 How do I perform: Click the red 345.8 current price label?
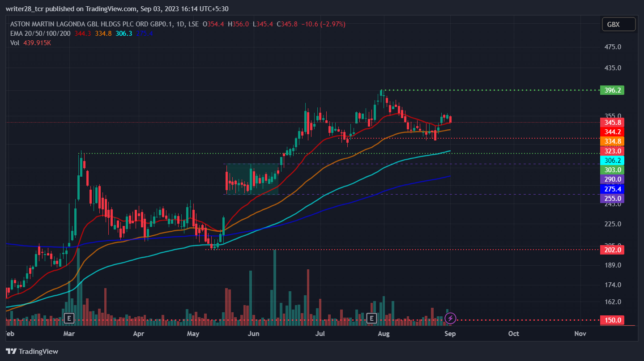(x=612, y=122)
